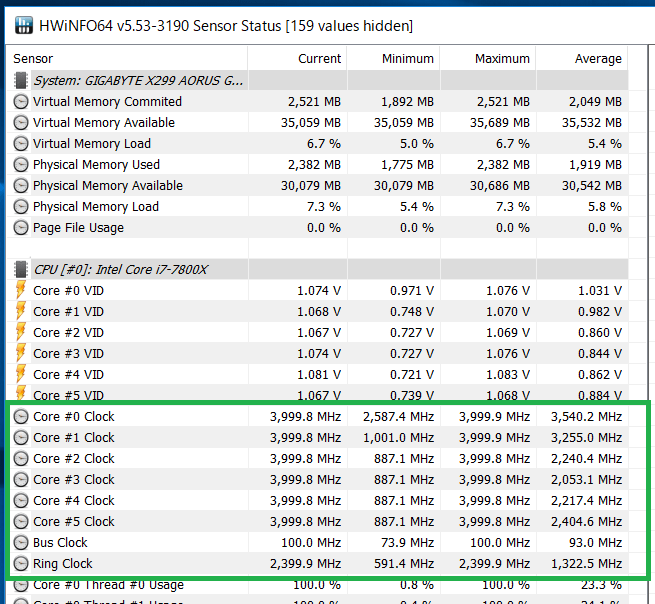Click the icon next to Virtual Memory Load
The width and height of the screenshot is (655, 604).
[x=21, y=143]
